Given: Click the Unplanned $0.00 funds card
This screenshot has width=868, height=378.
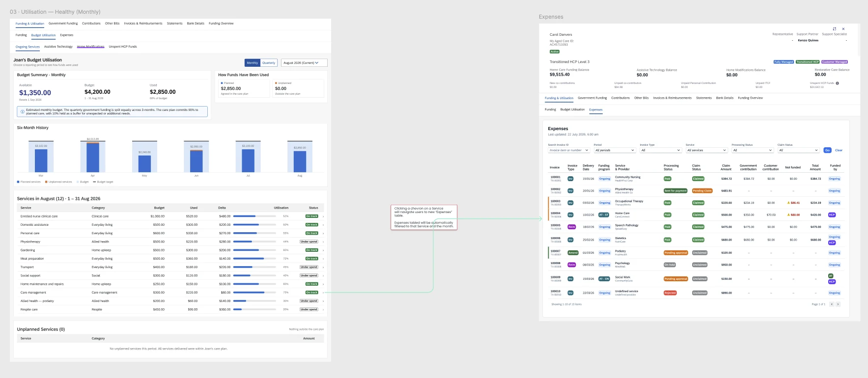Looking at the screenshot, I should tap(298, 88).
